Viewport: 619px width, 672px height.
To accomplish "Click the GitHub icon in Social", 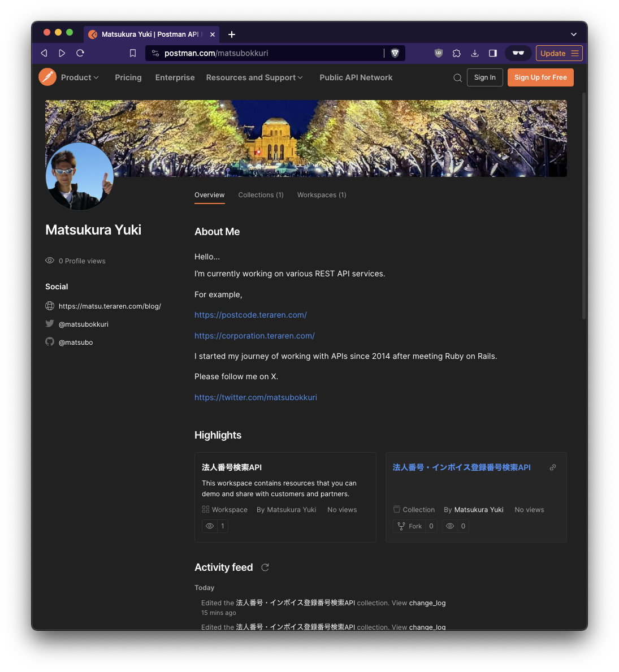I will (x=50, y=342).
